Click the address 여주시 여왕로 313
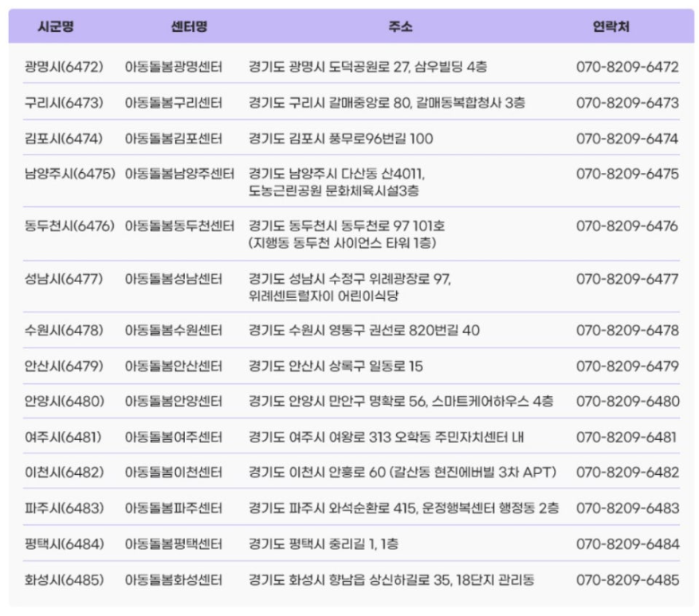Screen dimensions: 699x616 click(340, 437)
